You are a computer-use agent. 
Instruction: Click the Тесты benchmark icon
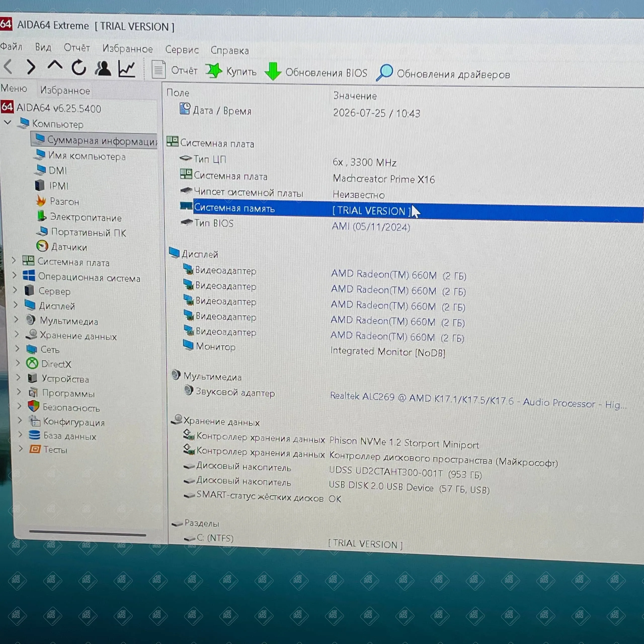(x=35, y=449)
